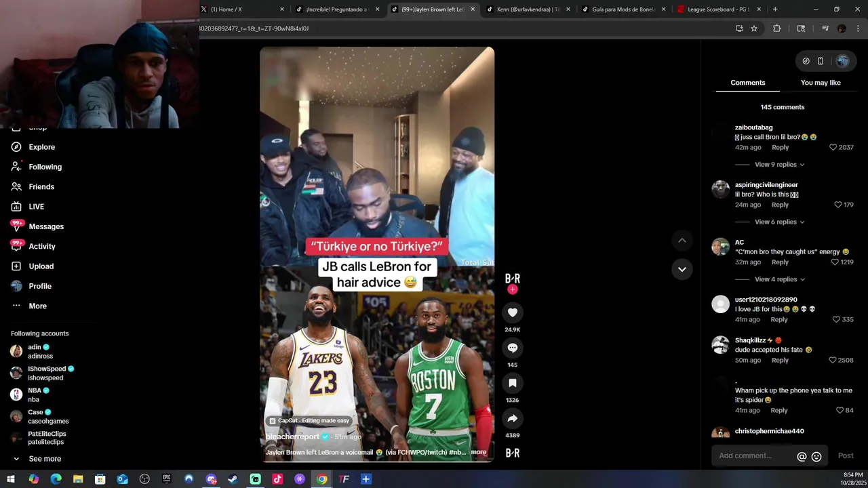Open Windows Start menu
Viewport: 868px width, 488px height.
tap(11, 479)
